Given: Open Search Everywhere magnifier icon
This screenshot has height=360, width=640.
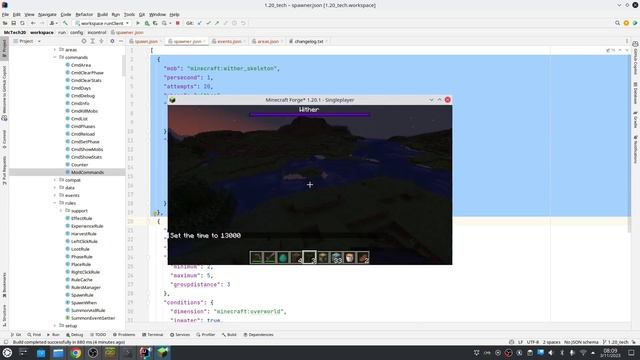Looking at the screenshot, I should tap(617, 23).
